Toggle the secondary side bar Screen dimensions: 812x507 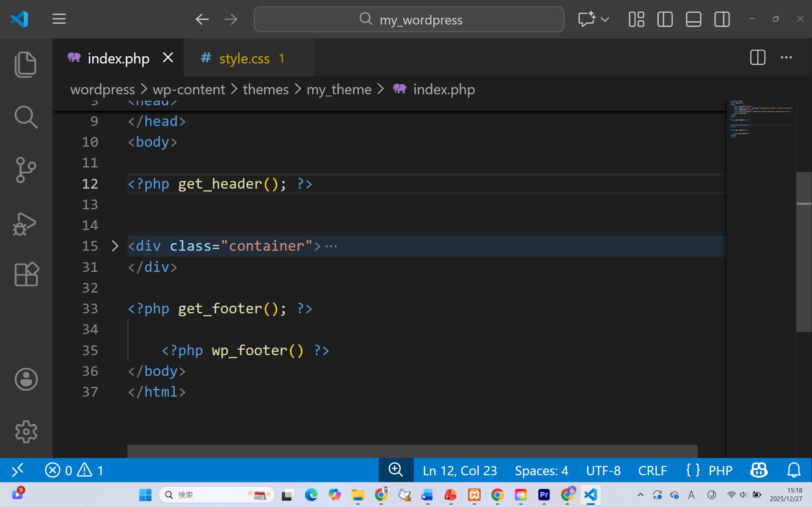[721, 19]
